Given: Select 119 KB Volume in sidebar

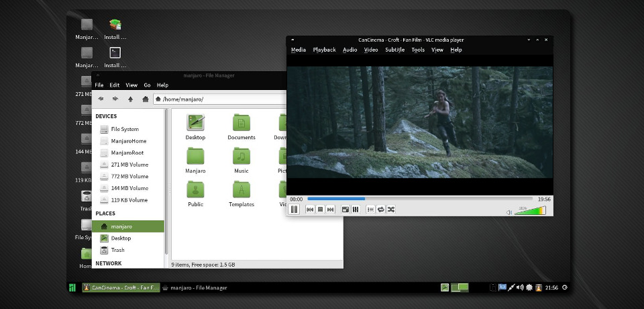Looking at the screenshot, I should 127,200.
